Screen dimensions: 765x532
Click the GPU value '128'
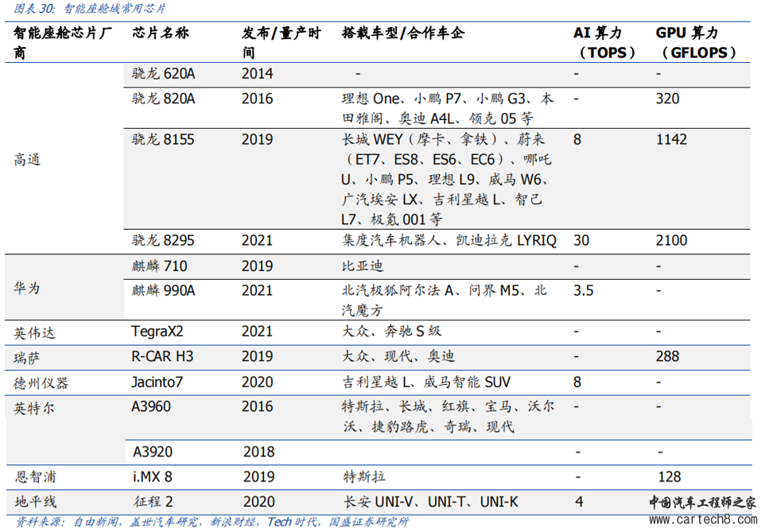point(670,477)
